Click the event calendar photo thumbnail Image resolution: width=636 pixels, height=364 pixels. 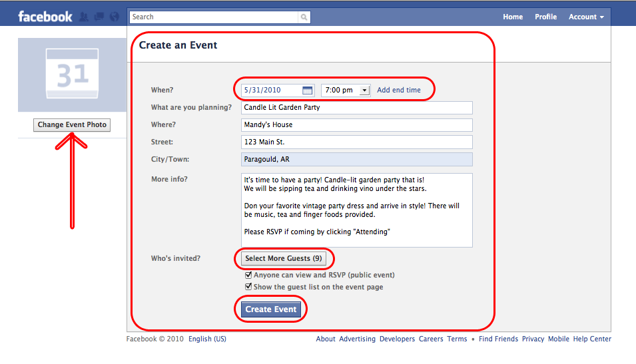[72, 75]
